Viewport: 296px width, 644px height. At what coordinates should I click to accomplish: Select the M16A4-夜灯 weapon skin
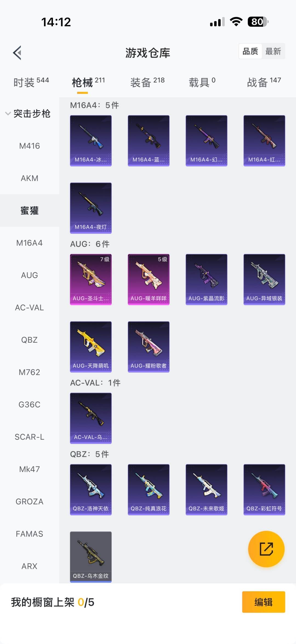(91, 208)
